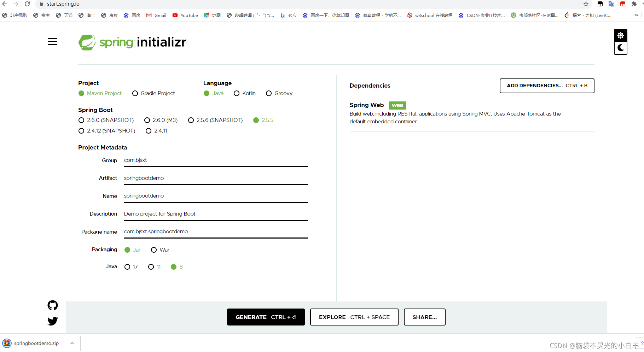Select Java language option
Image resolution: width=644 pixels, height=352 pixels.
pos(214,93)
